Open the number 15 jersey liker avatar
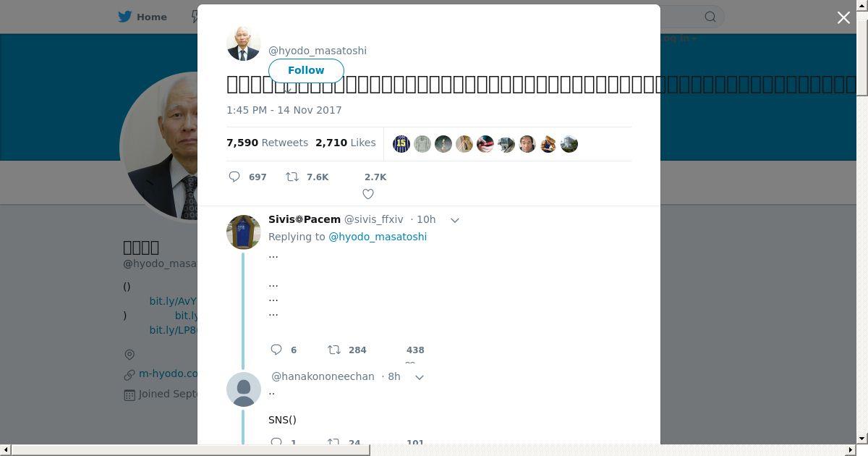 point(401,144)
